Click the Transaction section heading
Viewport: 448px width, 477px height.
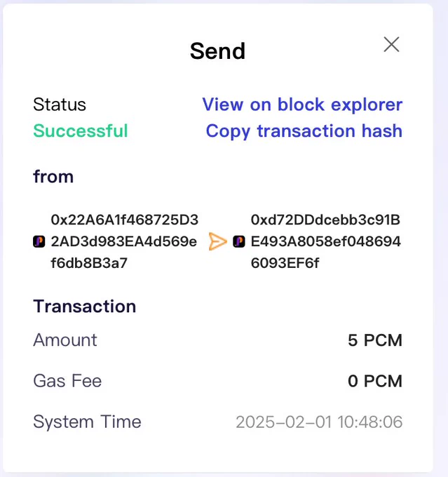click(85, 306)
